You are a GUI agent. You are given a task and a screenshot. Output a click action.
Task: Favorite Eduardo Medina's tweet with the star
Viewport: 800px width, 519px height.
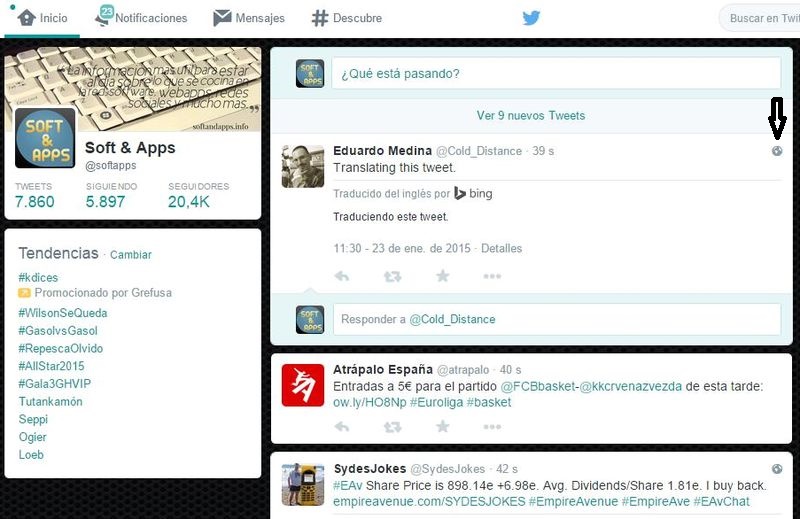443,276
